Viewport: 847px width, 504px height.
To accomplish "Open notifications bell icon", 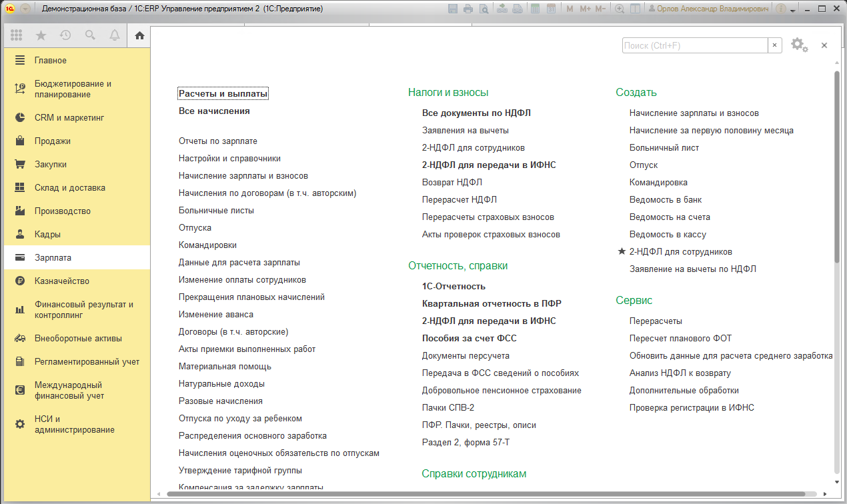I will click(x=115, y=35).
